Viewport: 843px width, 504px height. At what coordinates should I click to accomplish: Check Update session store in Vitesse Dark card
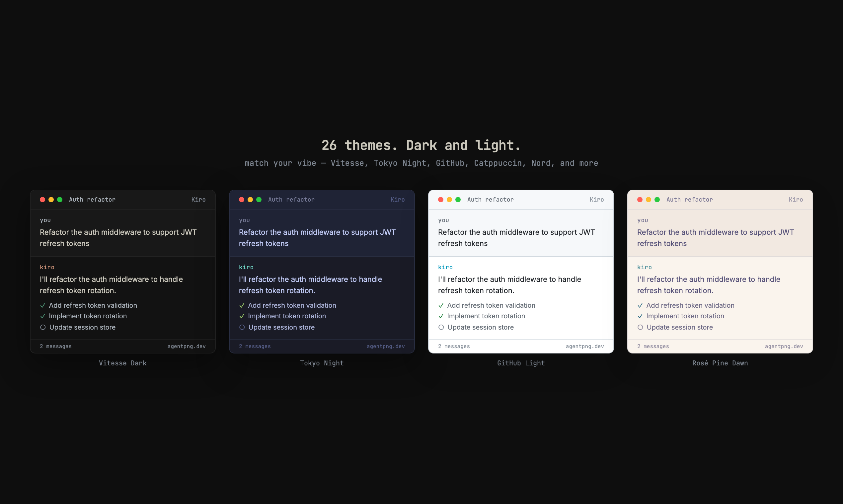pos(42,327)
